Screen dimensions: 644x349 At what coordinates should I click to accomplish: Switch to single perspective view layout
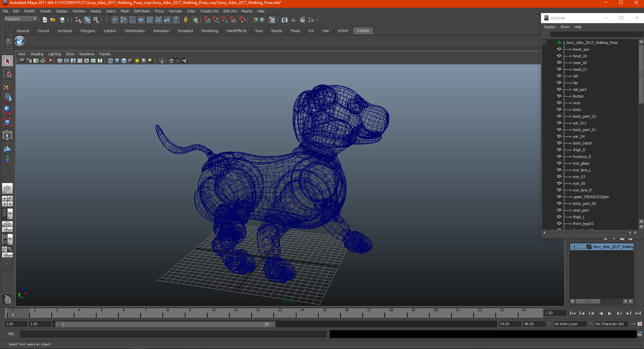[x=7, y=188]
